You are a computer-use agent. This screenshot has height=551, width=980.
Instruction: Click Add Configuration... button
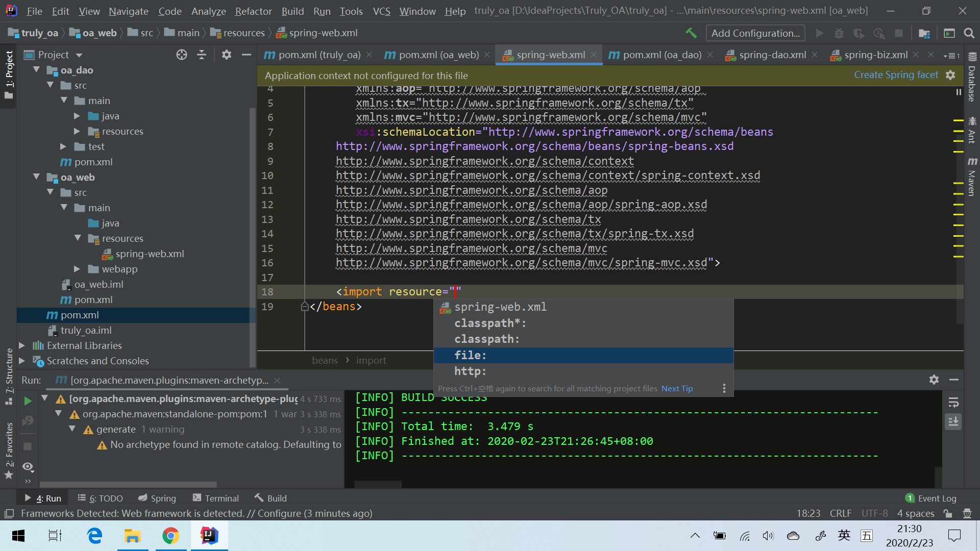[755, 33]
